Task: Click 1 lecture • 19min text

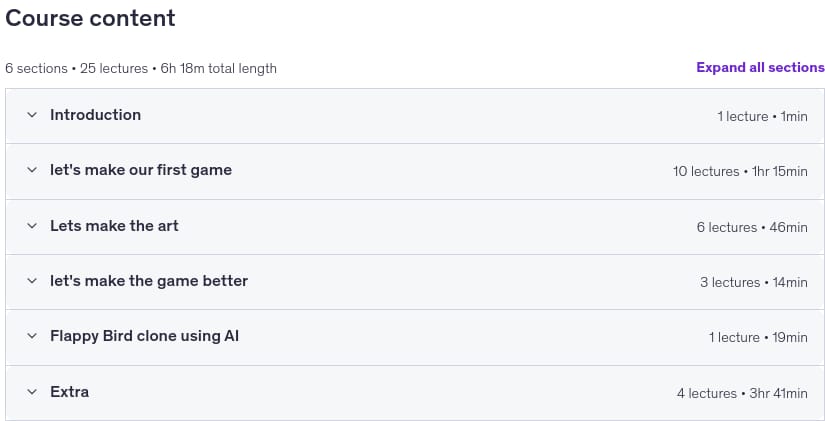Action: (758, 338)
